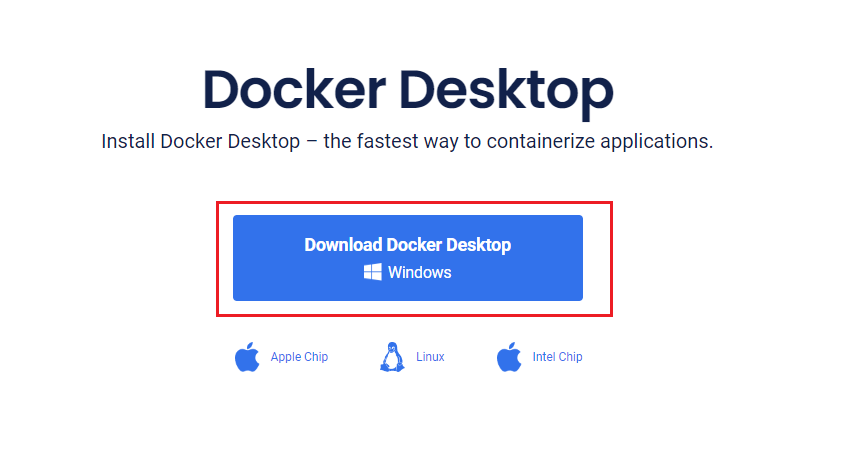Click the Windows logo icon in download button

pyautogui.click(x=373, y=272)
